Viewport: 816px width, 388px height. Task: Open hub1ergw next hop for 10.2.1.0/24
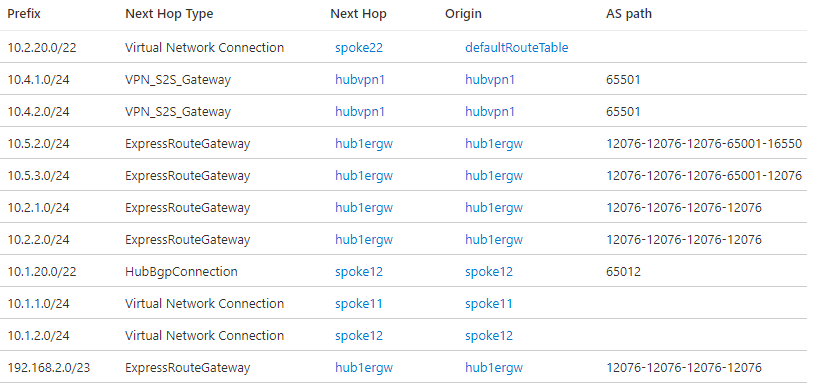click(364, 208)
